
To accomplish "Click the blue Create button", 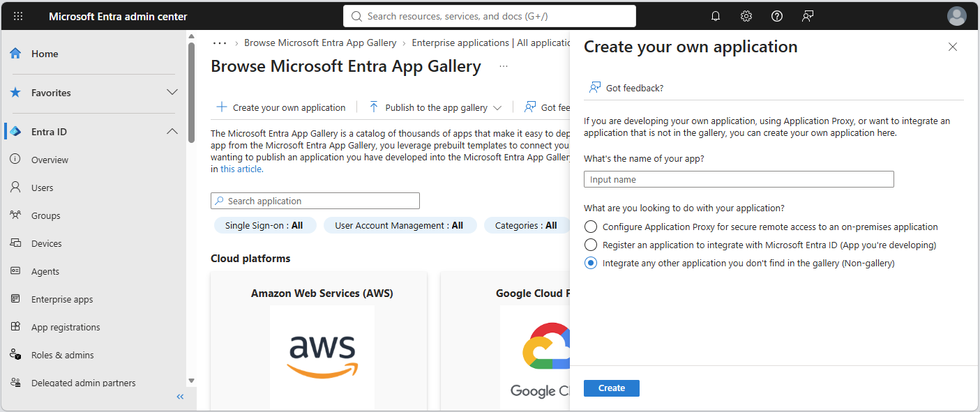I will pyautogui.click(x=612, y=388).
